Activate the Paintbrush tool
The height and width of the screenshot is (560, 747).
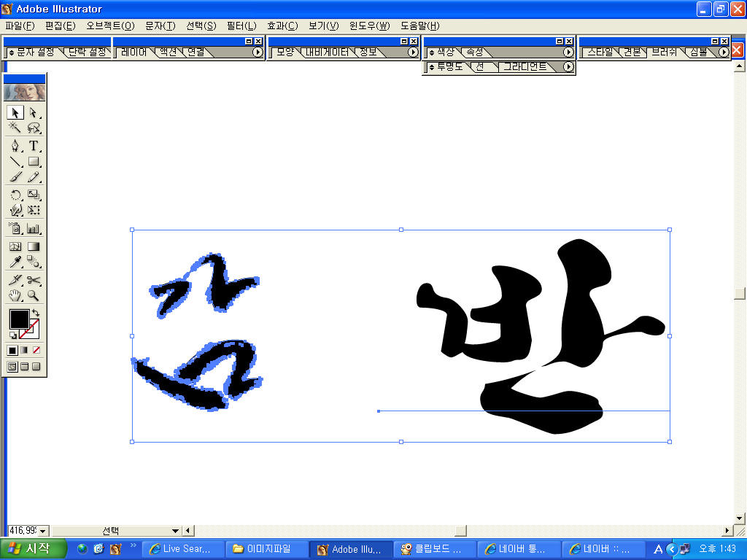[x=15, y=177]
